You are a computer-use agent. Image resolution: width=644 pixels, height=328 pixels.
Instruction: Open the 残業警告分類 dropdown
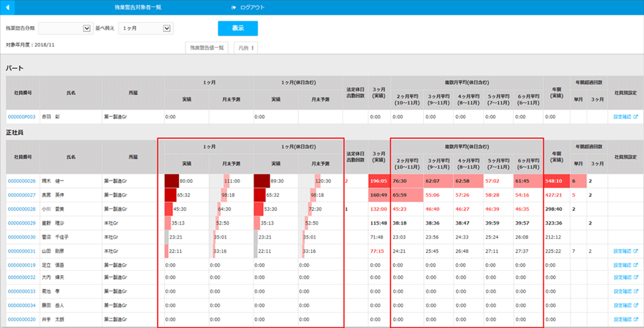86,28
